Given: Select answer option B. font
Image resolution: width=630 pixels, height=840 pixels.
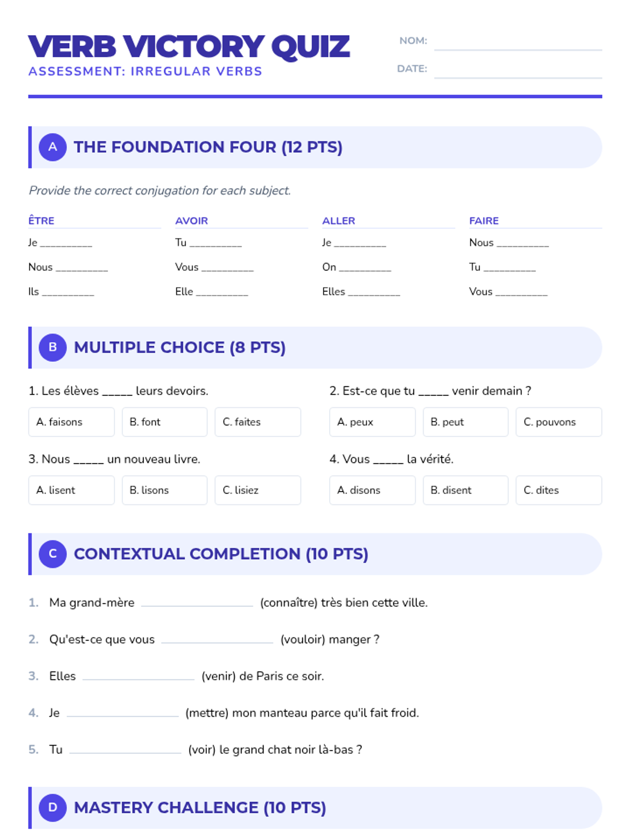Looking at the screenshot, I should 165,422.
